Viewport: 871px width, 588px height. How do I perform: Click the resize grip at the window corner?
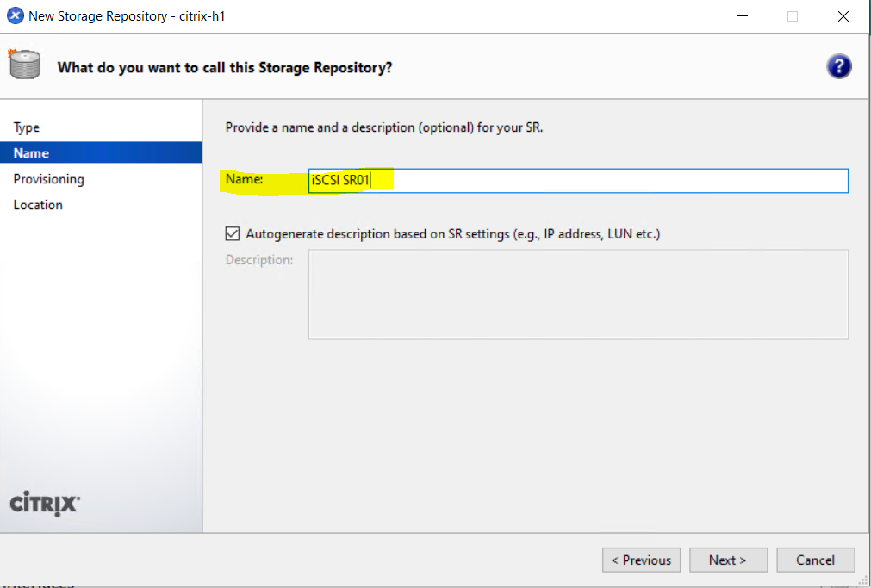pos(862,580)
